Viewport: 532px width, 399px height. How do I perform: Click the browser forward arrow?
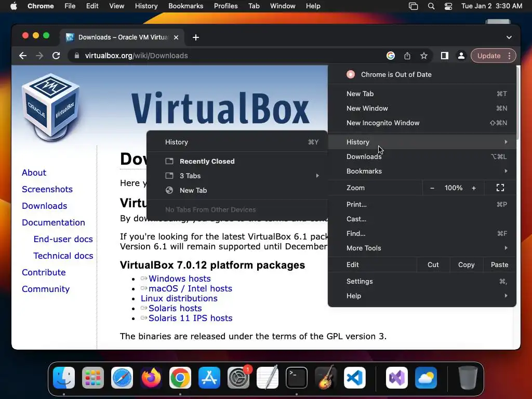point(39,56)
